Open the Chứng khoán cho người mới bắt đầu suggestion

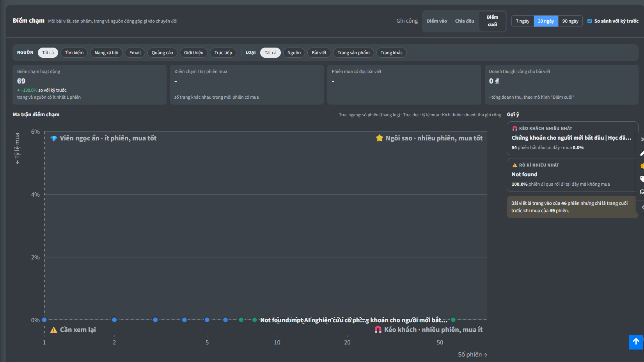pos(572,138)
